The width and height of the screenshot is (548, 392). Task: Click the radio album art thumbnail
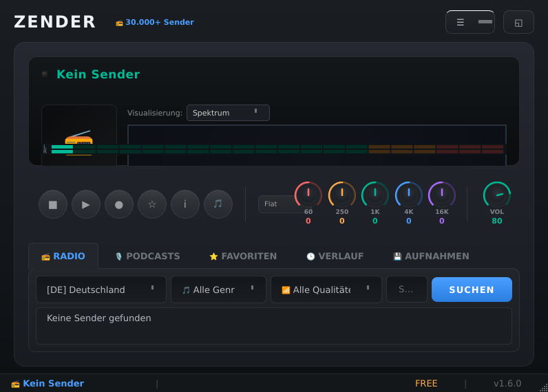pyautogui.click(x=79, y=135)
